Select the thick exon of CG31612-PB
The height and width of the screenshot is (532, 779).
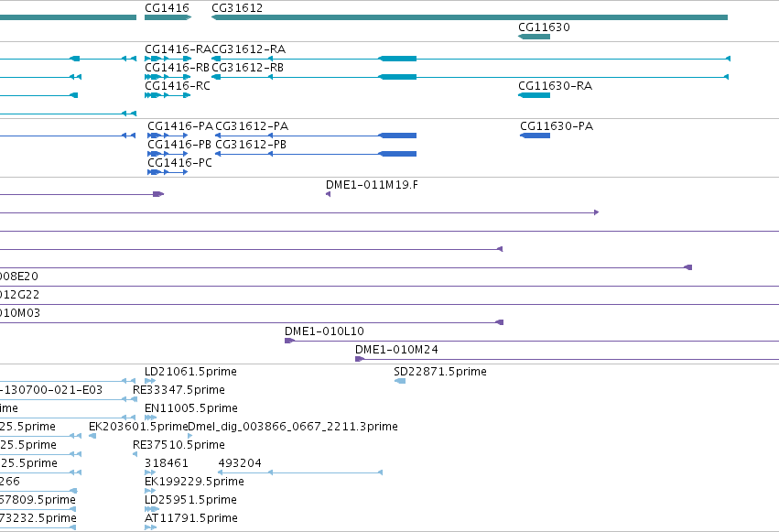pos(397,154)
